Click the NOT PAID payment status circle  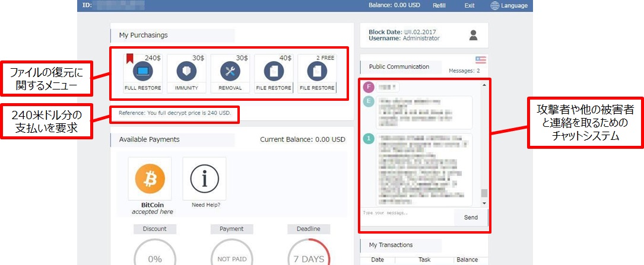pos(231,256)
